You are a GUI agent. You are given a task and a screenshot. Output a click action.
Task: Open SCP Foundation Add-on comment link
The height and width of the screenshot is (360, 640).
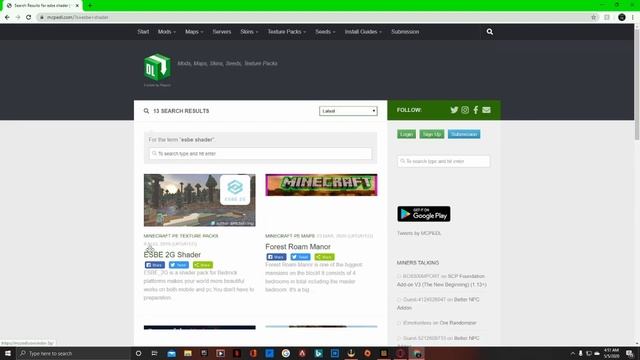442,280
